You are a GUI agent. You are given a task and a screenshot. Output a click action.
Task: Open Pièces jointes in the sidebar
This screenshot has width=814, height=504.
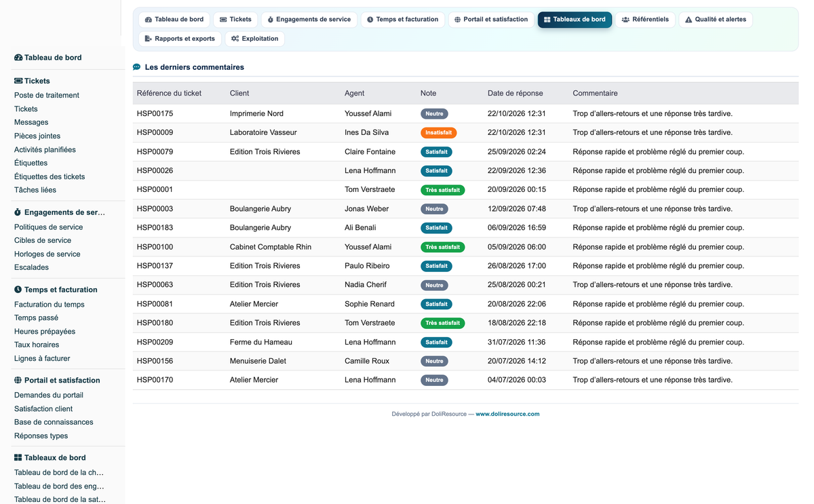point(37,136)
